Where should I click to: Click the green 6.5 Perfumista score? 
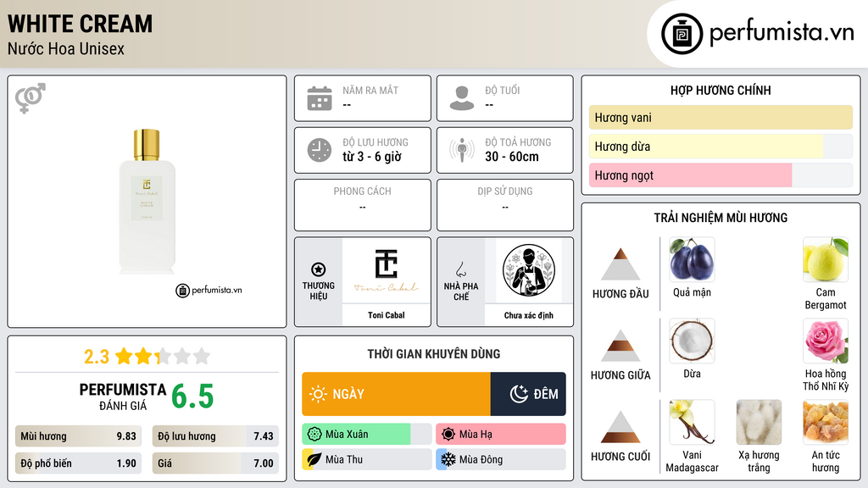(x=192, y=396)
